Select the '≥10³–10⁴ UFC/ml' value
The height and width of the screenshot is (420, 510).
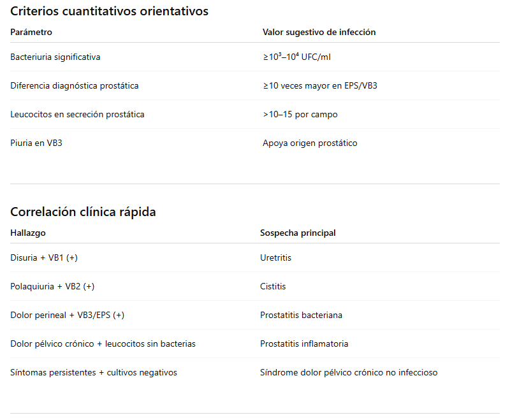pyautogui.click(x=296, y=57)
